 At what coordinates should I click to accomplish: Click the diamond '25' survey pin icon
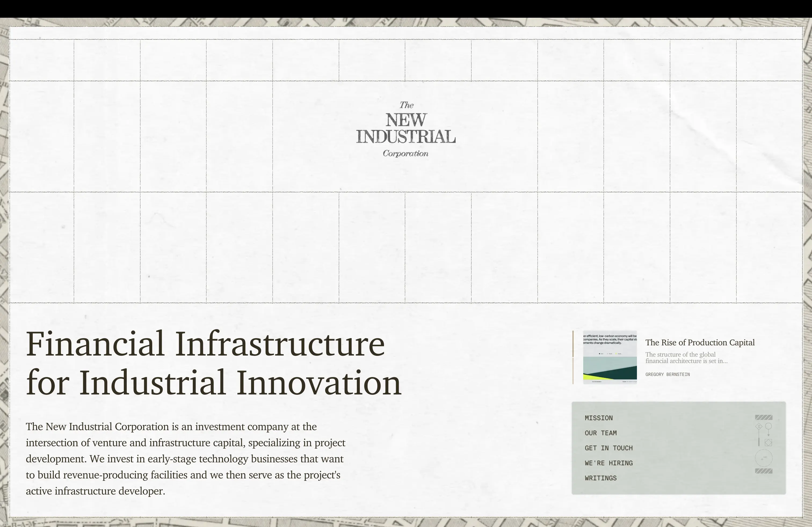(x=759, y=426)
